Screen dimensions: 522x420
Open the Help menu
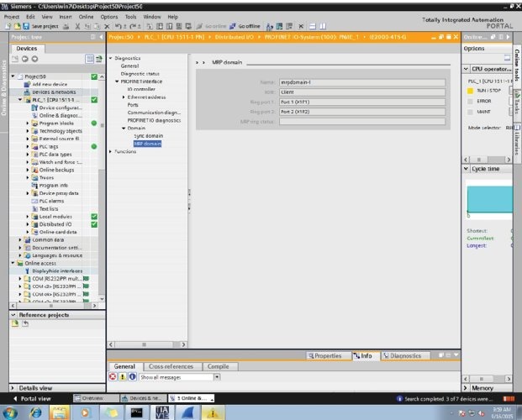[x=172, y=17]
